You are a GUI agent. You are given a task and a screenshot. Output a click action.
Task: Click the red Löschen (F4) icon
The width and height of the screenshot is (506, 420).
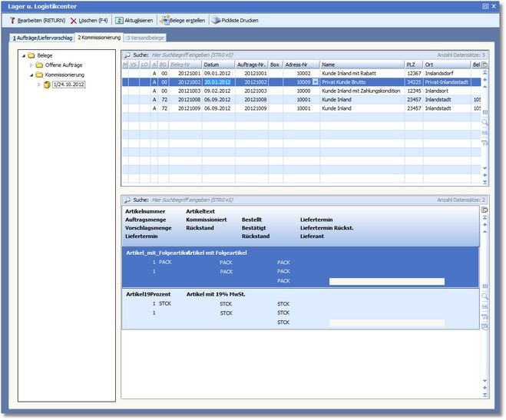coord(74,21)
